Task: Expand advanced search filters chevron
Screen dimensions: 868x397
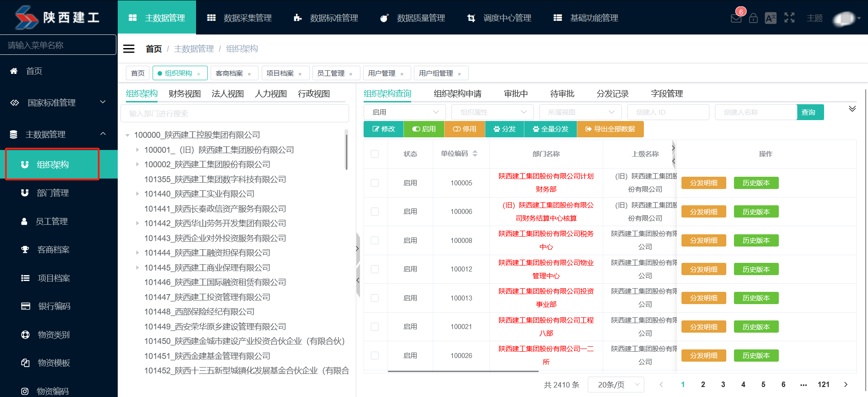Action: pos(852,109)
